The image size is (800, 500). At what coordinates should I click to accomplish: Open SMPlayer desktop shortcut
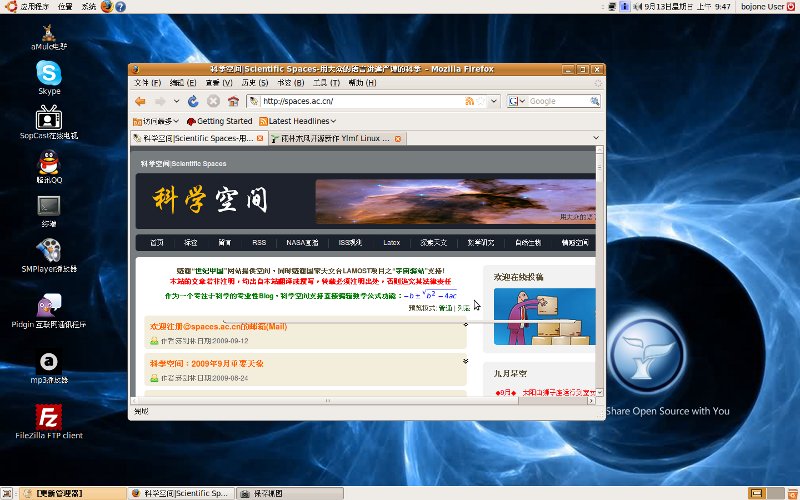[x=49, y=252]
